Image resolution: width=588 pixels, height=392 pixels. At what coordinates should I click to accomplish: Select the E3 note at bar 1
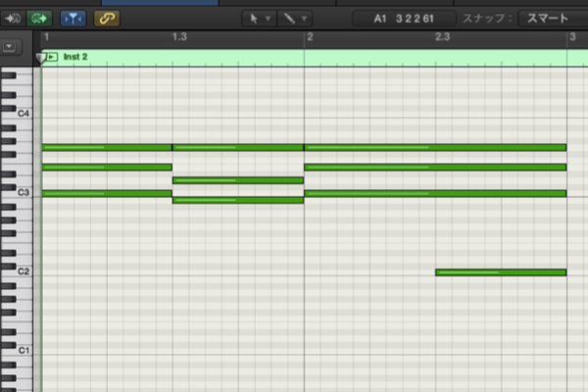click(107, 168)
